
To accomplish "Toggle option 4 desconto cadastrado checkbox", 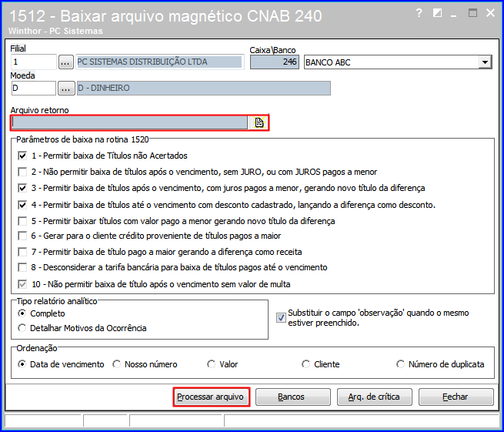I will (22, 205).
